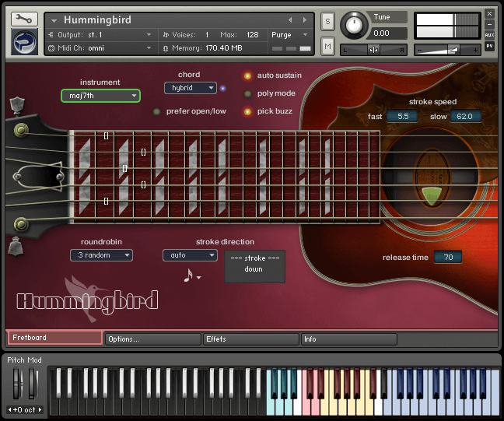Image resolution: width=504 pixels, height=421 pixels.
Task: Click the wrench edit-mode icon
Action: 24,19
